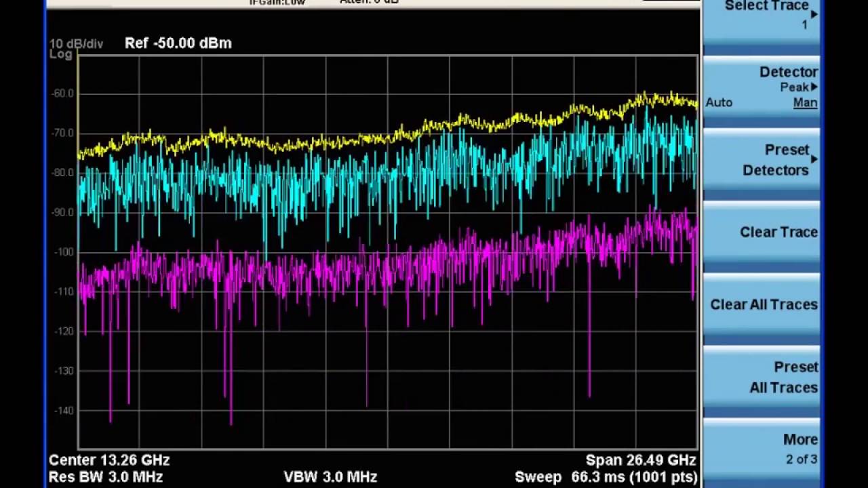The width and height of the screenshot is (868, 488).
Task: Click the Clear All Traces softkey
Action: [761, 305]
